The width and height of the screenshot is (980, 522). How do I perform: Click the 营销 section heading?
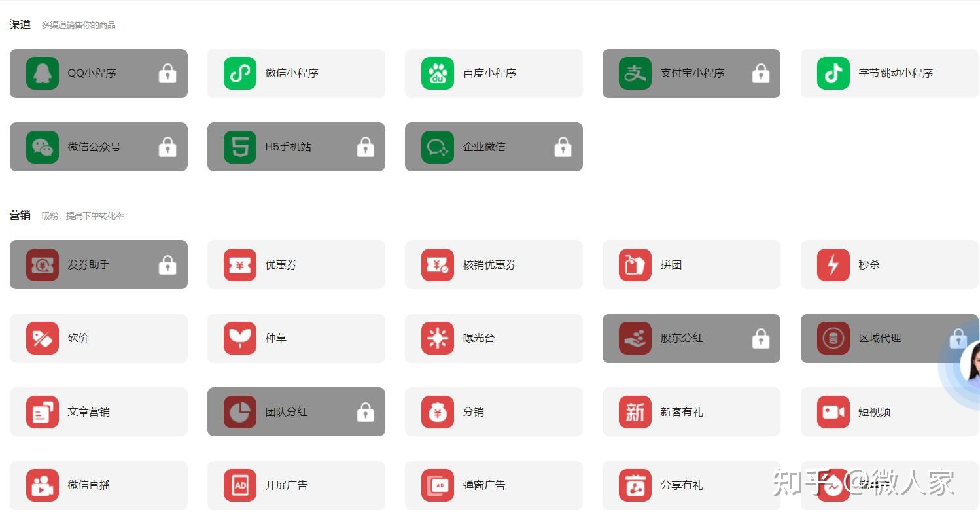pos(20,216)
